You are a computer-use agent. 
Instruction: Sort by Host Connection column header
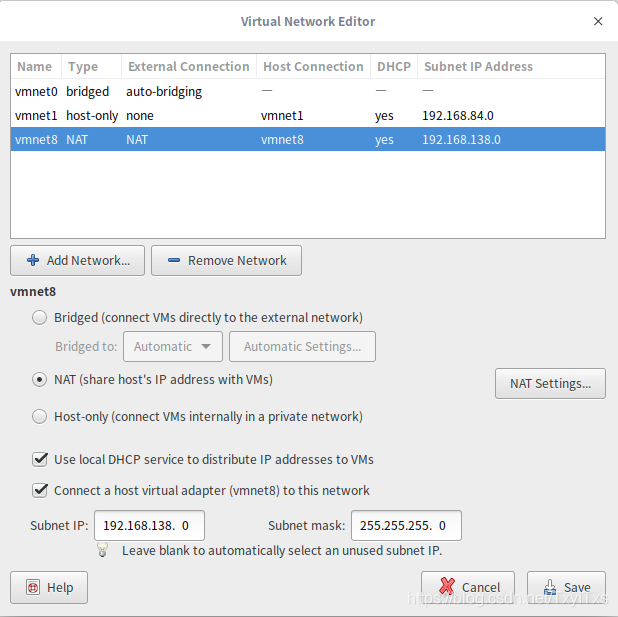click(x=313, y=66)
